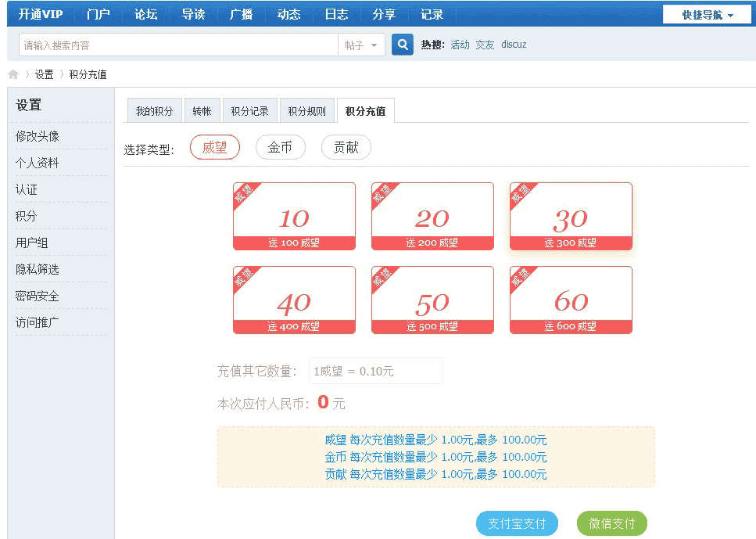Pay with the 支付宝支付 button
The width and height of the screenshot is (756, 539).
tap(517, 523)
